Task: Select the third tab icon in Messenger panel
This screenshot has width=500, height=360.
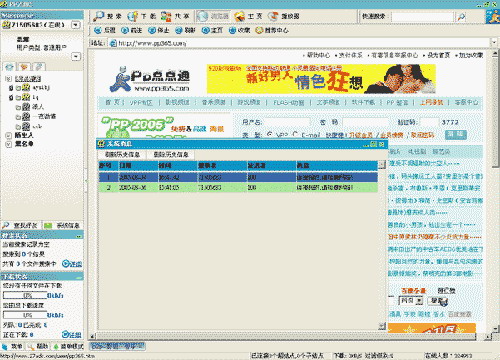Action: pos(39,67)
